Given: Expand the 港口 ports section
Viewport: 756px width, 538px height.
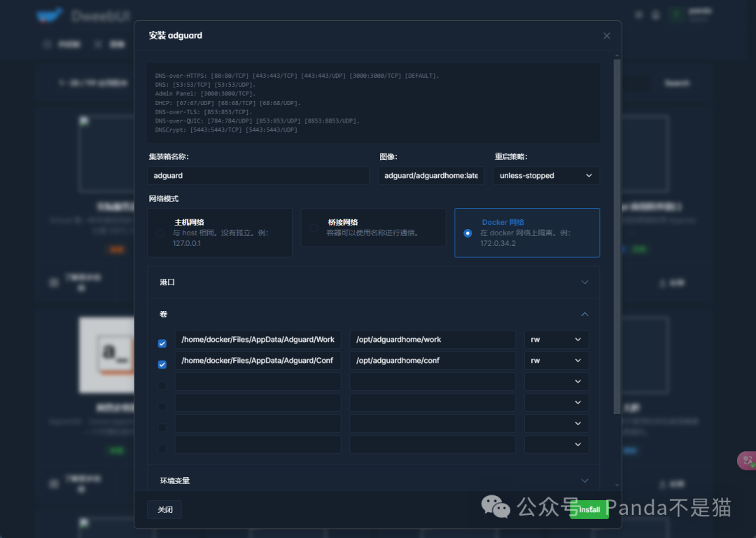Looking at the screenshot, I should 373,282.
